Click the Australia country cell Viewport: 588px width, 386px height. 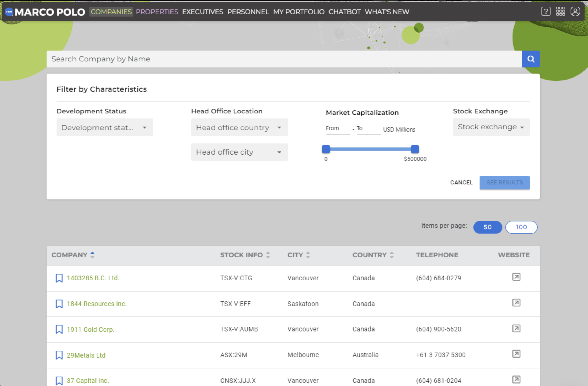[x=365, y=355]
